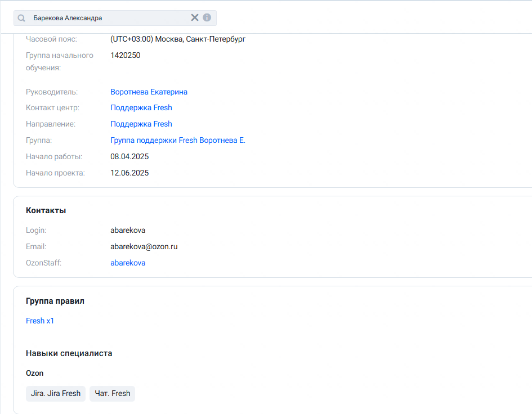
Task: Click the Часовой пояс: label
Action: (x=51, y=39)
